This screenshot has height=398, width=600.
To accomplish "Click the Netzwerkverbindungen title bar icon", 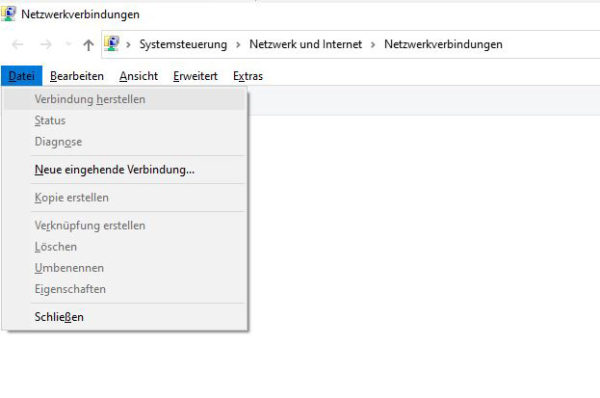I will (8, 14).
